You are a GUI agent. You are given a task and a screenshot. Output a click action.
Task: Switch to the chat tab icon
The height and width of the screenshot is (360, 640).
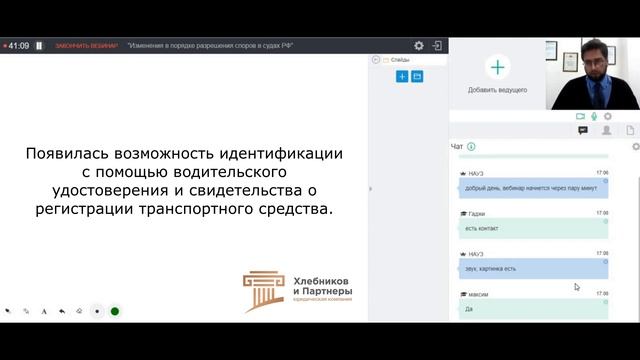[x=583, y=130]
